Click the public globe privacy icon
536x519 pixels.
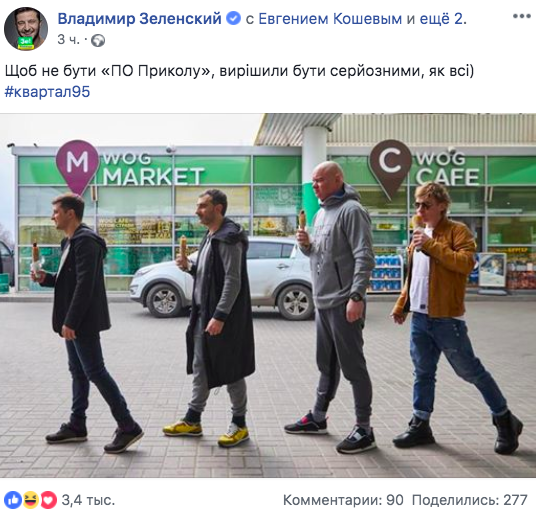click(x=98, y=40)
